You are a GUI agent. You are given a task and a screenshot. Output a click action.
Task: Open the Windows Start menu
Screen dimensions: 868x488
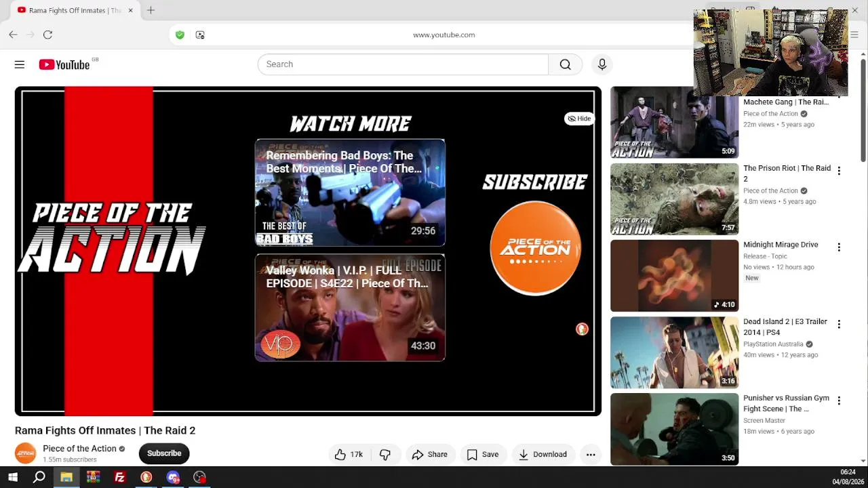(x=13, y=477)
